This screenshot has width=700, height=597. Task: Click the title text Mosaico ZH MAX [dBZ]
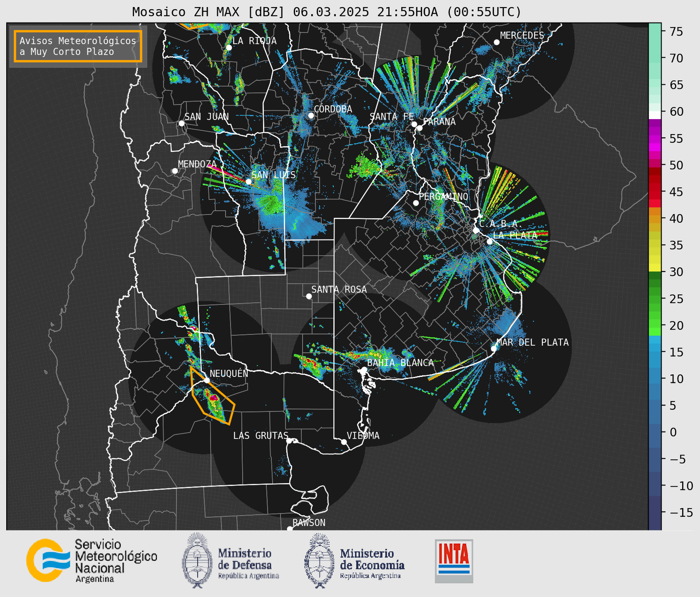[x=209, y=12]
